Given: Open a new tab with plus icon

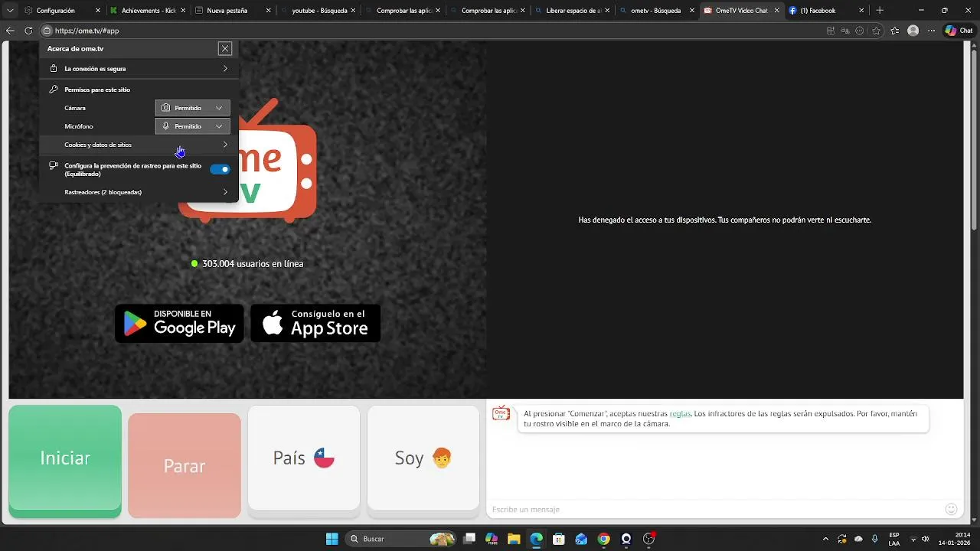Looking at the screenshot, I should 880,11.
